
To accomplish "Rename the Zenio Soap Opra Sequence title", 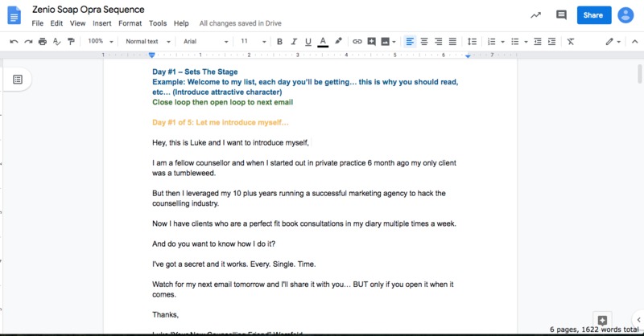I will 89,10.
